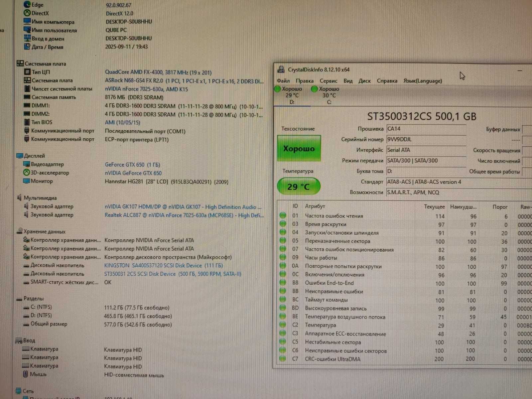Image resolution: width=532 pixels, height=399 pixels.
Task: Click status dot for Включения/отключения
Action: (283, 274)
